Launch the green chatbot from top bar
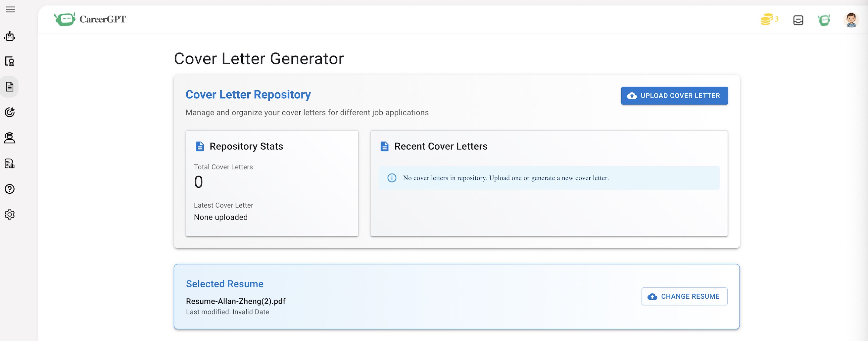Image resolution: width=868 pixels, height=341 pixels. pyautogui.click(x=824, y=20)
